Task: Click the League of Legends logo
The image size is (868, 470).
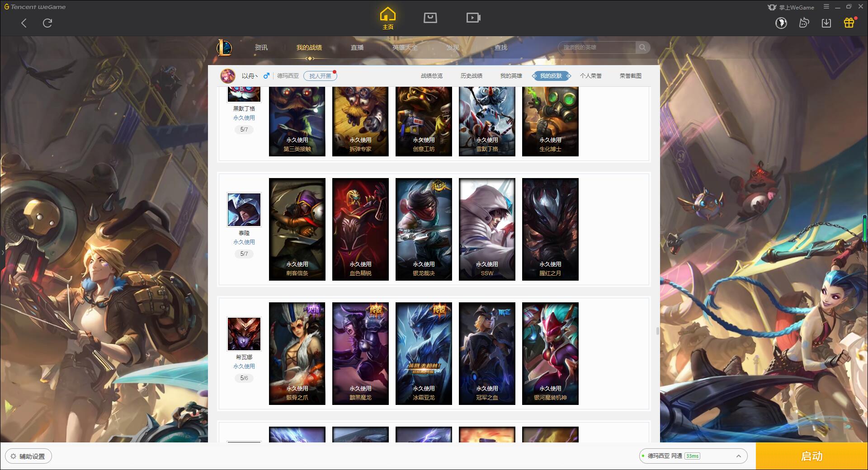Action: (x=224, y=47)
